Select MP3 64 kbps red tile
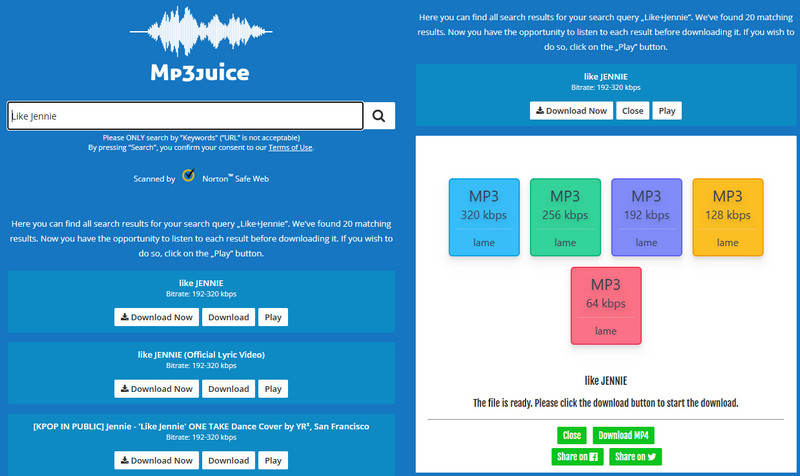 [x=606, y=306]
